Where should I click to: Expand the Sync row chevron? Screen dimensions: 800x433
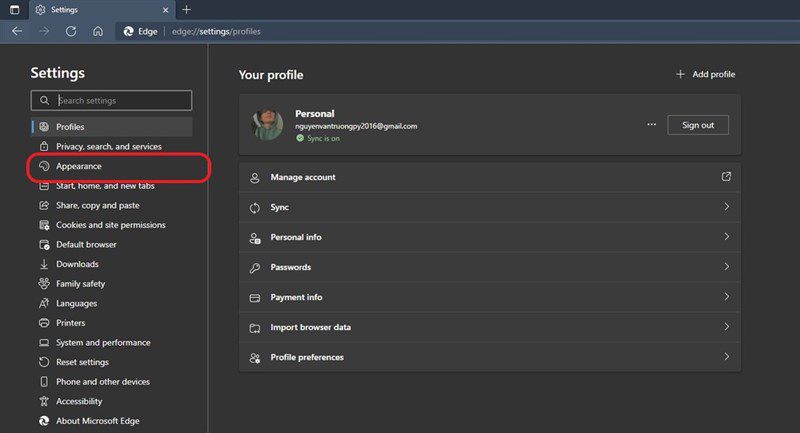click(x=727, y=207)
